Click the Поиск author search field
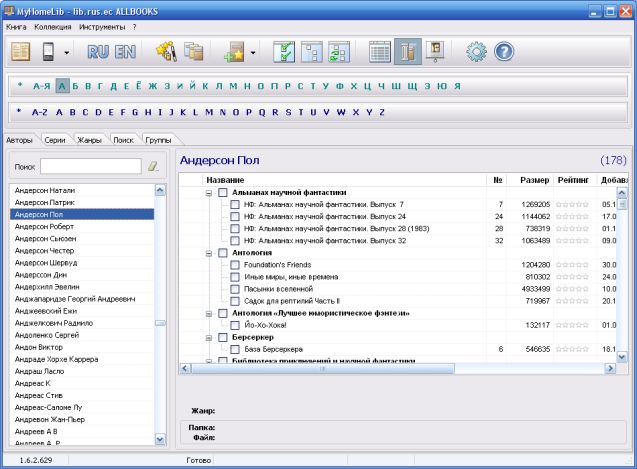The height and width of the screenshot is (469, 637). [92, 166]
